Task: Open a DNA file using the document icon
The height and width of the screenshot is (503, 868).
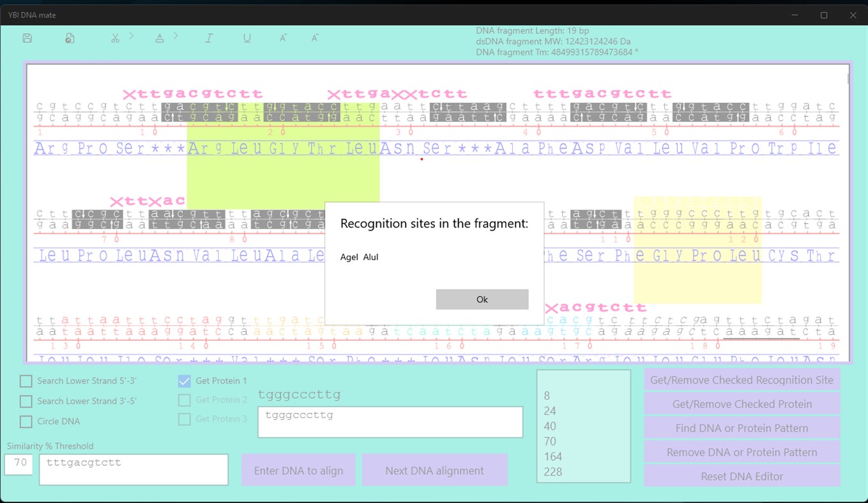Action: pos(70,38)
